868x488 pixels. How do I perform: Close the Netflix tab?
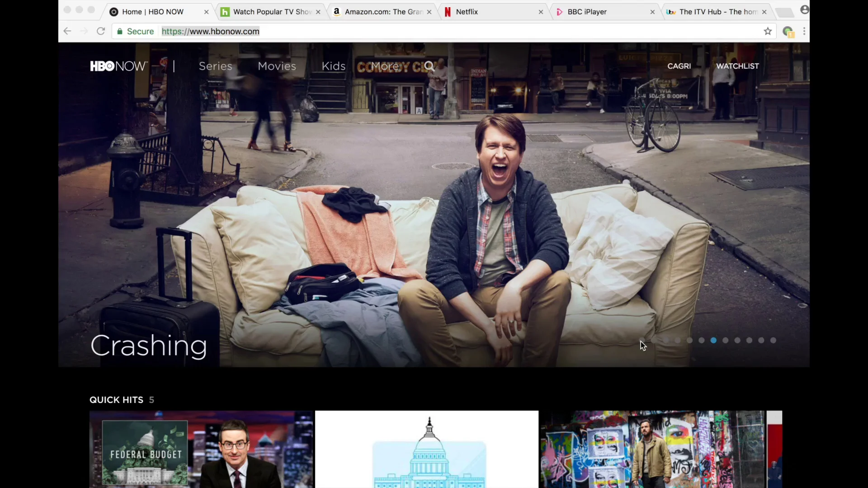coord(541,12)
